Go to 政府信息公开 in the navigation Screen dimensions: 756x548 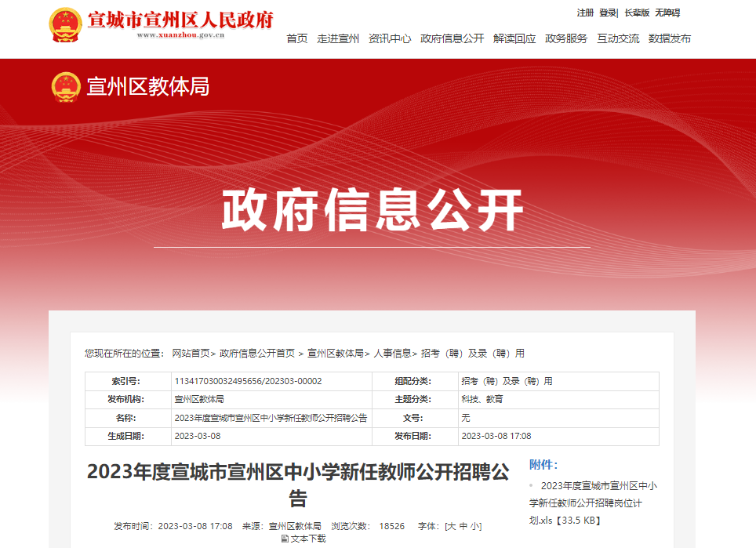[453, 38]
